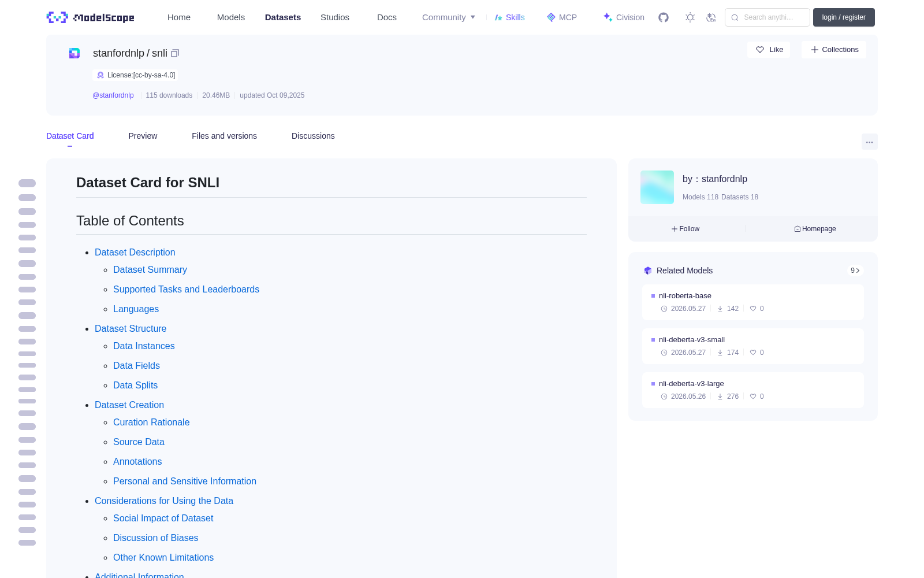The width and height of the screenshot is (924, 578).
Task: Copy dataset name with the copy icon
Action: coord(175,53)
